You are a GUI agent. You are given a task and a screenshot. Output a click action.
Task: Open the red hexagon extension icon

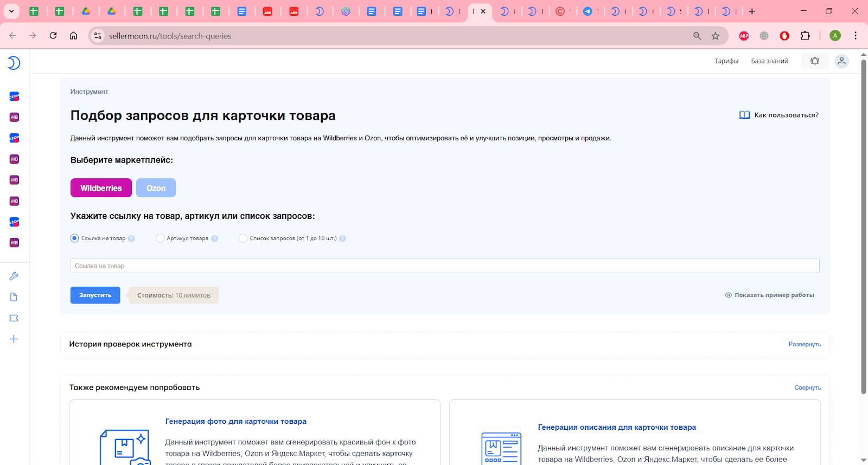tap(784, 36)
